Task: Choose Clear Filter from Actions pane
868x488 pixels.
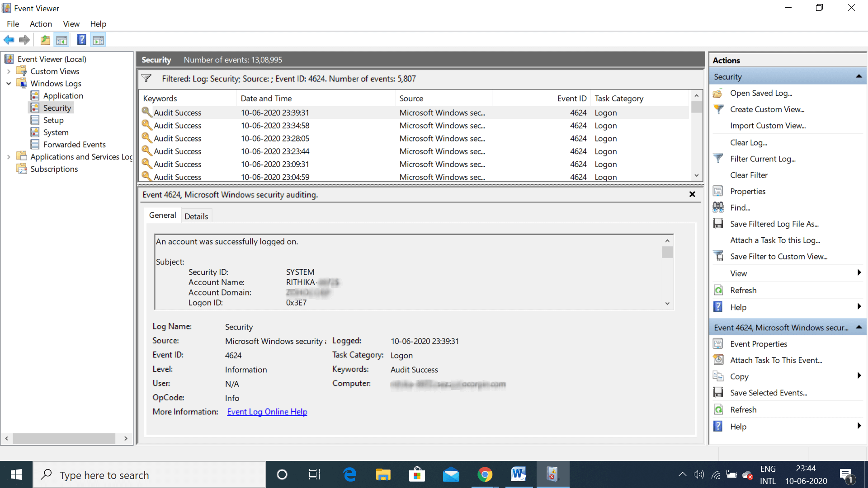Action: coord(749,175)
